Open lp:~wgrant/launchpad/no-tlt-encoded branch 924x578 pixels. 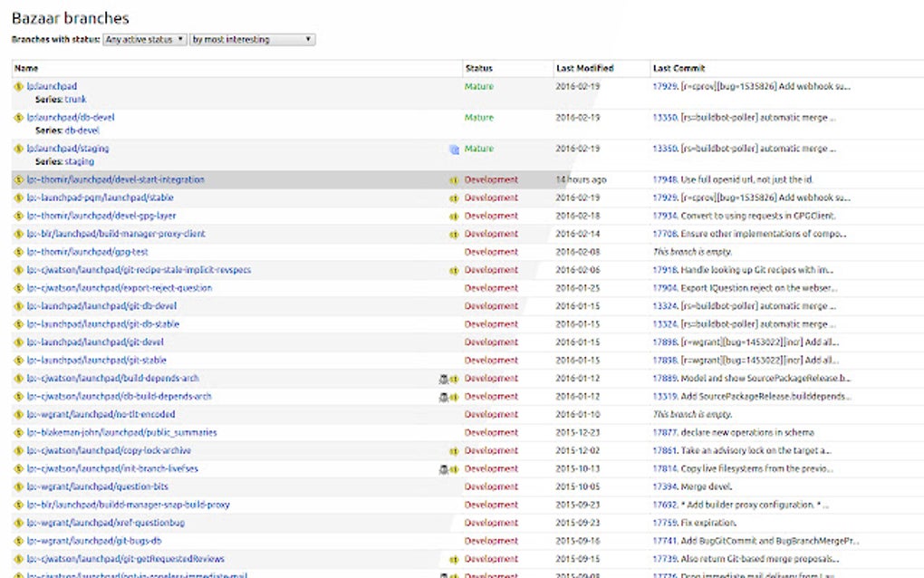(101, 414)
